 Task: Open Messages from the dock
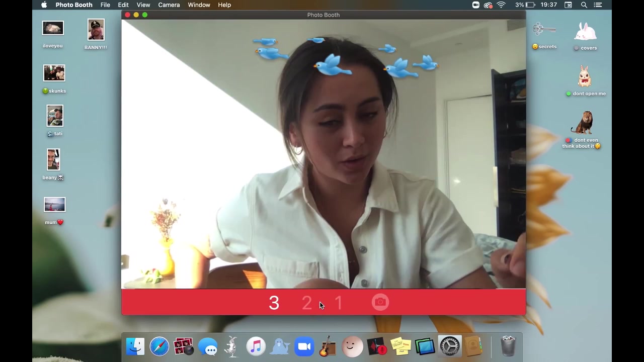(x=208, y=346)
